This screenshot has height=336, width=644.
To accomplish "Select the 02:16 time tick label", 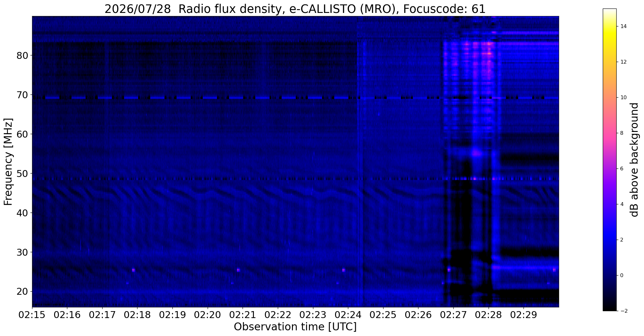I will point(67,315).
